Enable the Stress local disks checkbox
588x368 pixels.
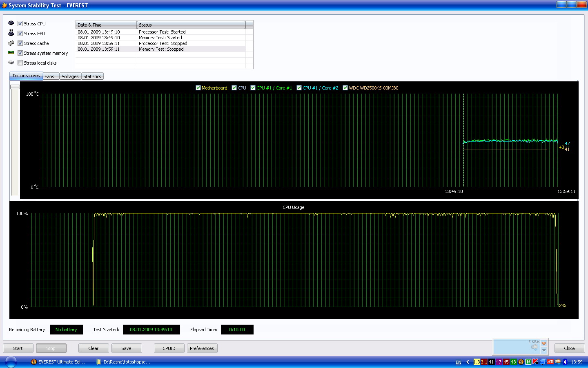(20, 63)
